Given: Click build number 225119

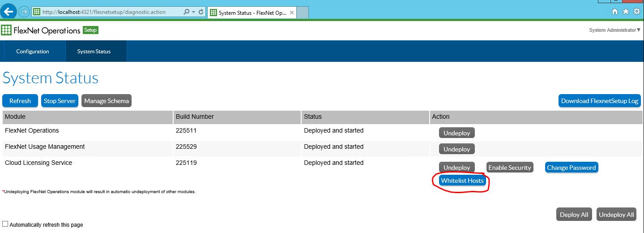Looking at the screenshot, I should [186, 163].
